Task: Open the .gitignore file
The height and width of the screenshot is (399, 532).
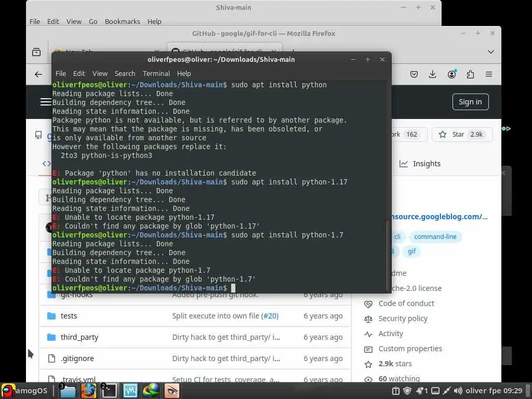Action: pos(77,358)
